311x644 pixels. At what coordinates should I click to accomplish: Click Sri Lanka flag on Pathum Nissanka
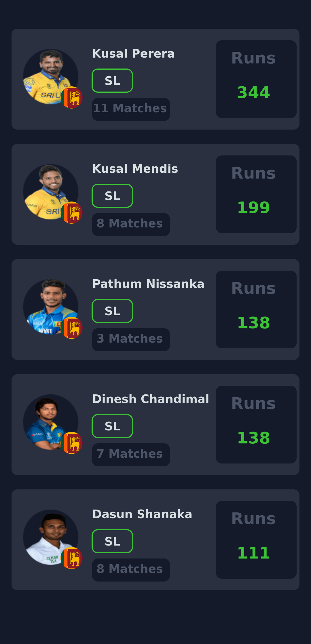[x=72, y=328]
